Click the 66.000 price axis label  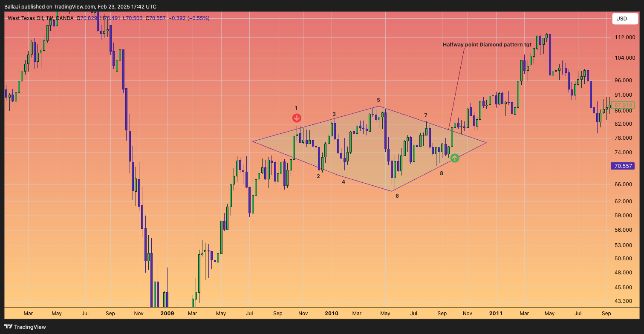(624, 184)
